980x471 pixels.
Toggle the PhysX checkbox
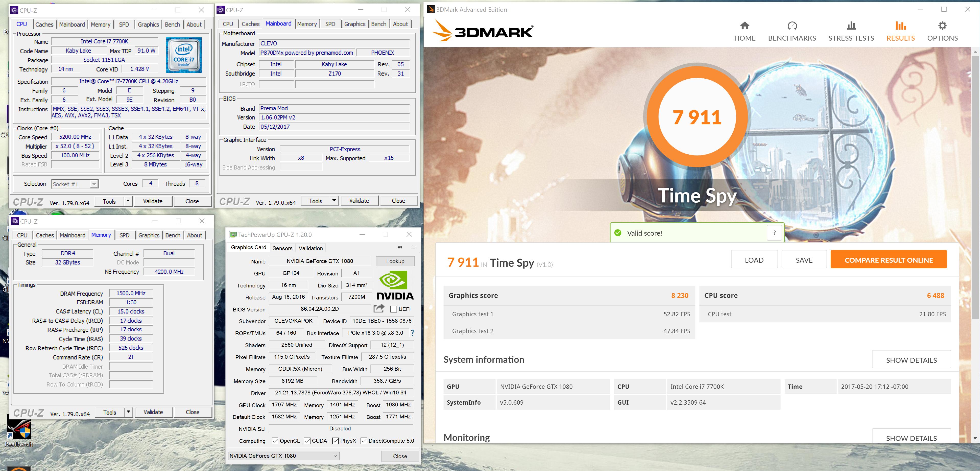335,441
